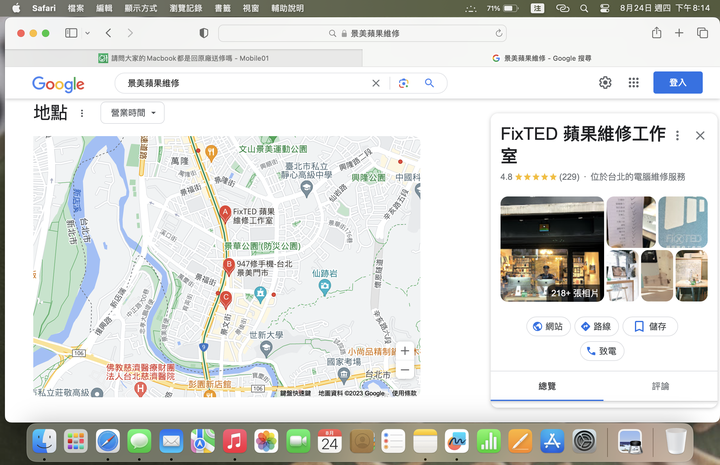Open the 檔案 menu
The image size is (720, 465).
[76, 8]
